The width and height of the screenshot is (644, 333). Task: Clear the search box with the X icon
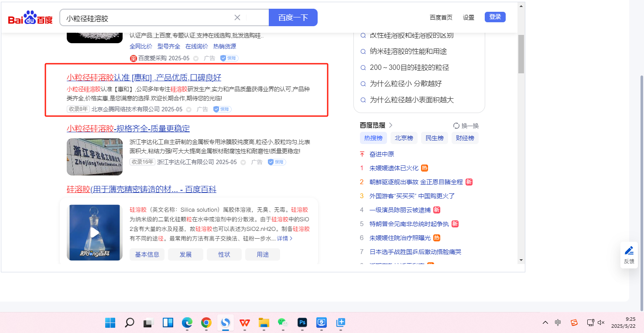click(x=237, y=17)
